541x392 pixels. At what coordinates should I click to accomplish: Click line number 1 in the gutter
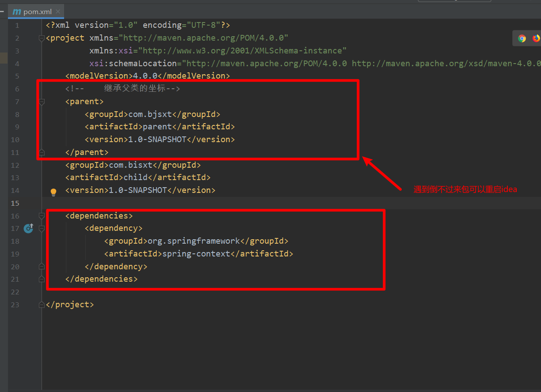(17, 26)
